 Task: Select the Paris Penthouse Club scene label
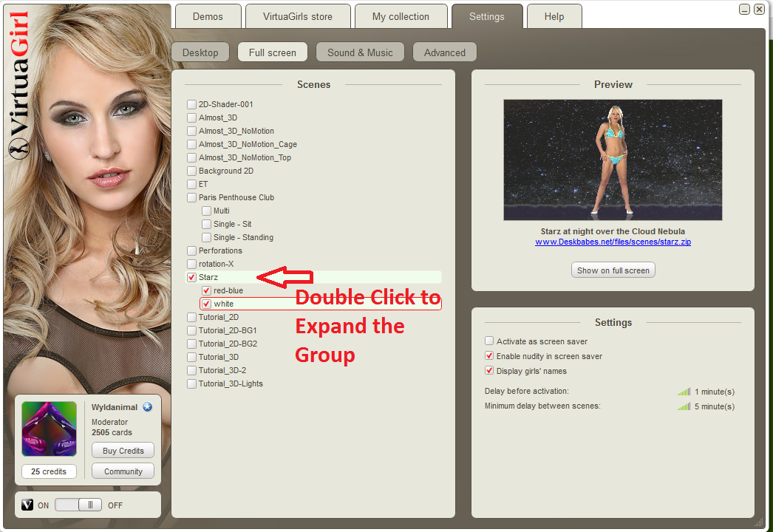click(x=236, y=197)
